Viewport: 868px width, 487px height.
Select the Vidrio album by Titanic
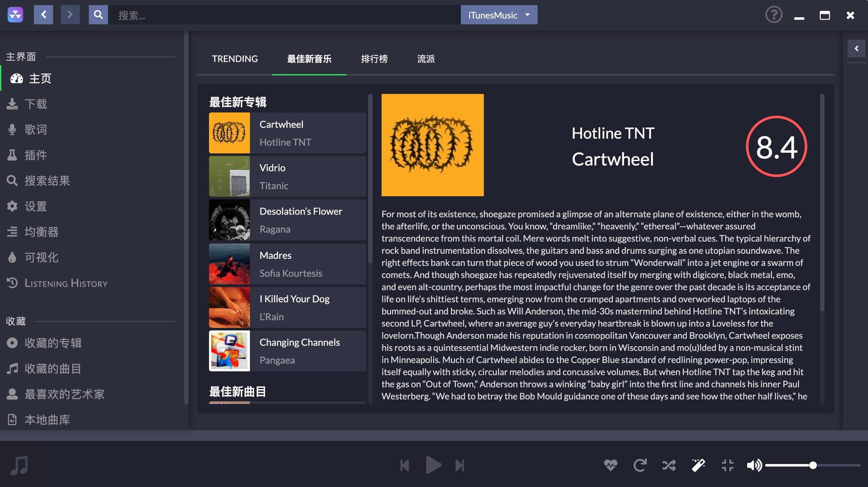pyautogui.click(x=287, y=176)
